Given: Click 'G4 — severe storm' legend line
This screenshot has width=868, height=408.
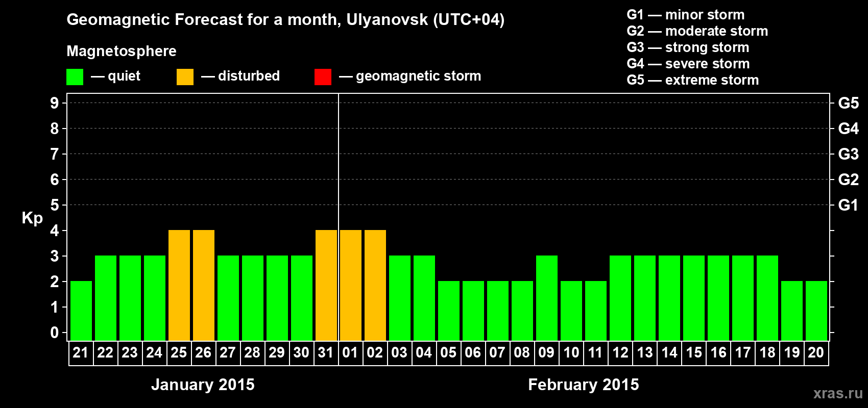Looking at the screenshot, I should 688,64.
